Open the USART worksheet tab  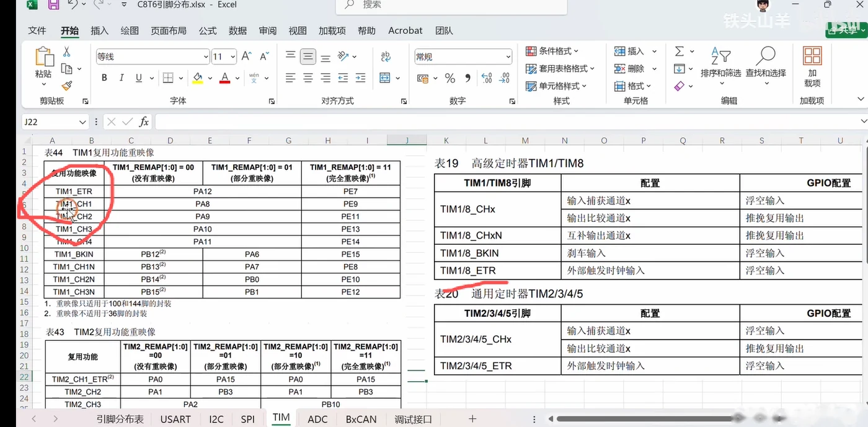click(x=175, y=419)
